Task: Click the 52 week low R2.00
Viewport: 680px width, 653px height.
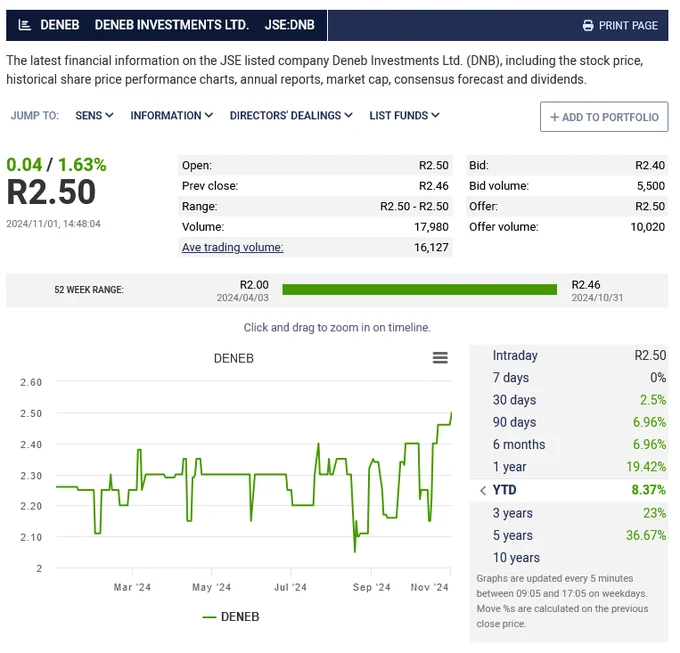Action: [254, 285]
